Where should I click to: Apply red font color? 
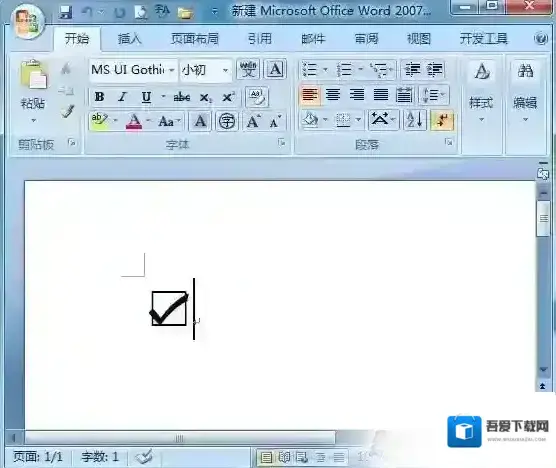(134, 122)
